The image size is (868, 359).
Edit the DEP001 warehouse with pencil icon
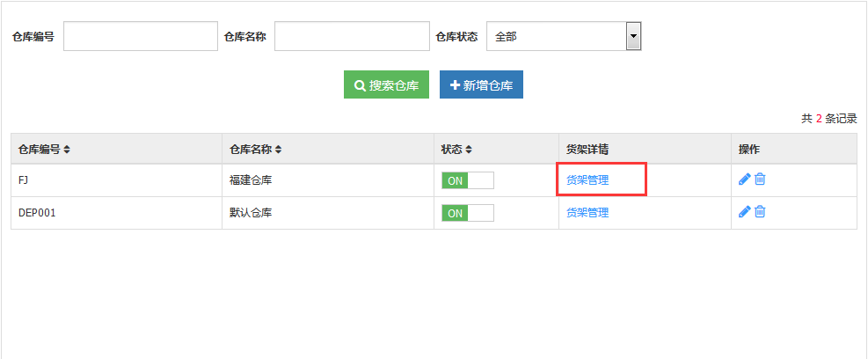pos(744,212)
